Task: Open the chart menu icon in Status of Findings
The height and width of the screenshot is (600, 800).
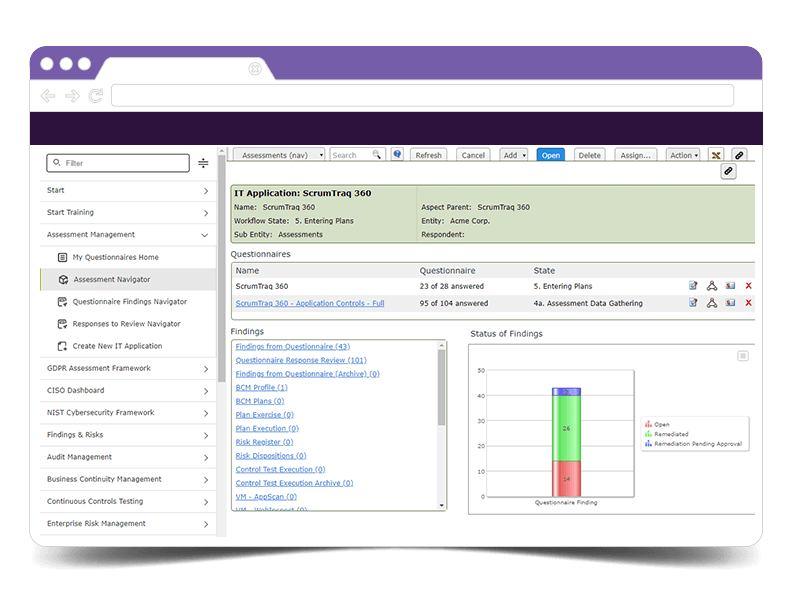Action: point(743,356)
